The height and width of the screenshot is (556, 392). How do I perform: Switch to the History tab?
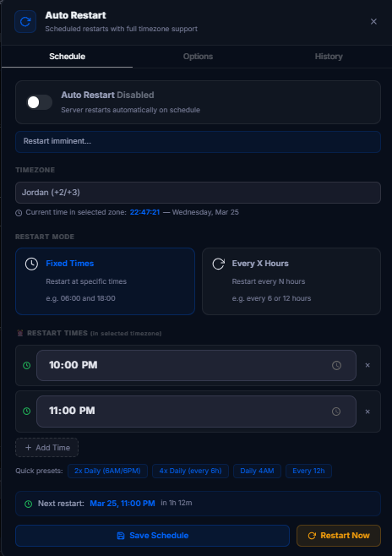click(329, 57)
